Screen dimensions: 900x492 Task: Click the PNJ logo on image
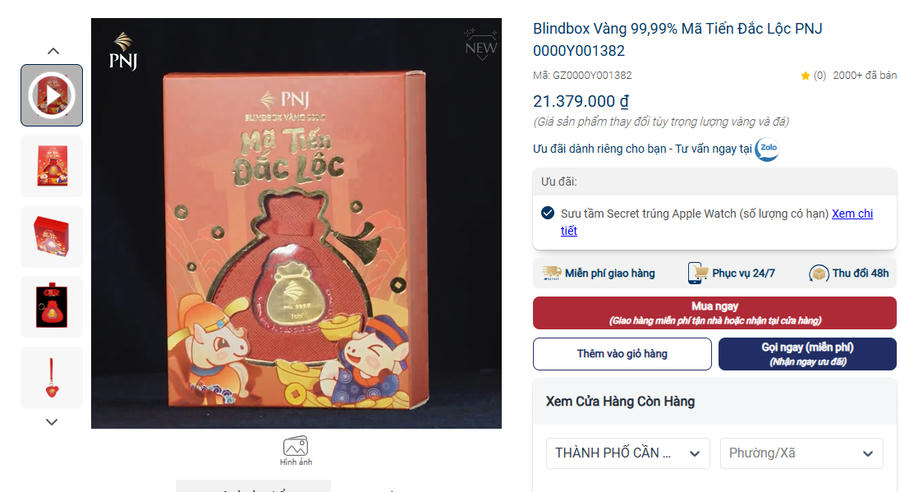pyautogui.click(x=123, y=51)
